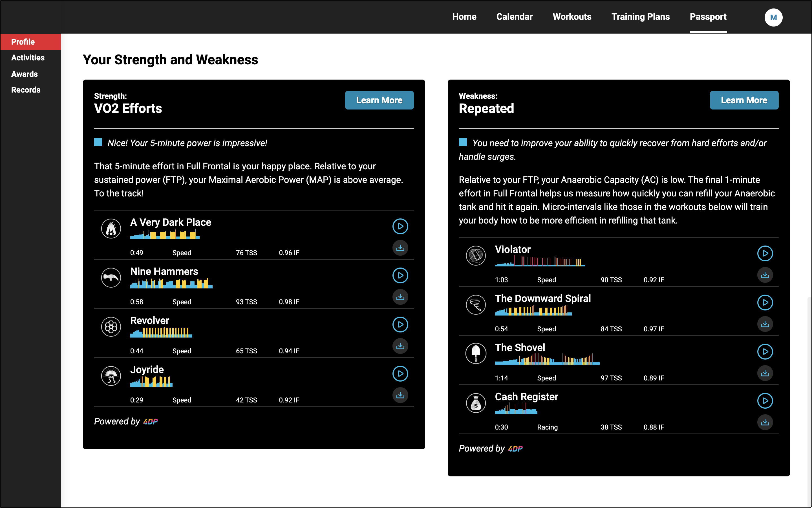Download The Shovel workout

pos(765,373)
